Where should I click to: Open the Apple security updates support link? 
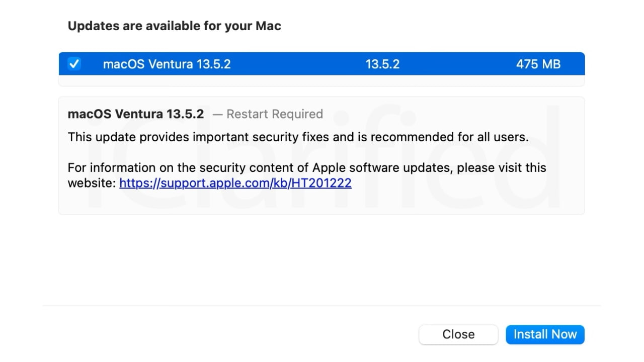(x=235, y=183)
